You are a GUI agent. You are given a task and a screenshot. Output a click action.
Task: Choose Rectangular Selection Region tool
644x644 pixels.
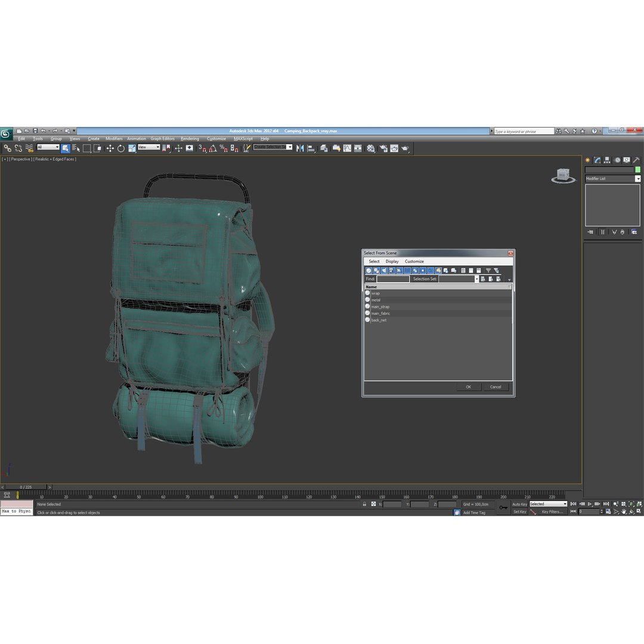[x=86, y=148]
